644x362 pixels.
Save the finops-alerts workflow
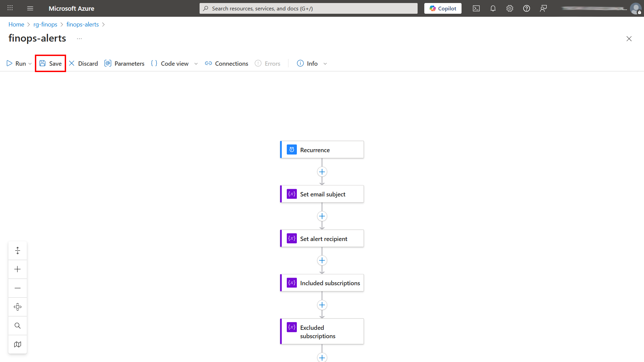coord(50,63)
